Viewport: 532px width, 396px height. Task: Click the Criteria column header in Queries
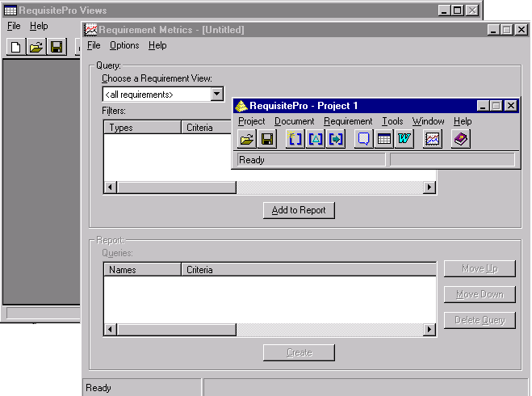pos(308,270)
